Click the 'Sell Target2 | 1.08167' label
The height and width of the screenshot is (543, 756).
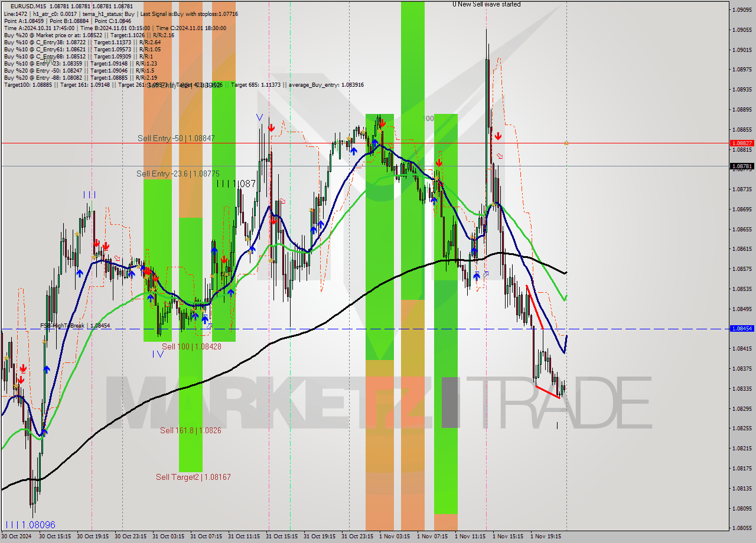pos(193,477)
